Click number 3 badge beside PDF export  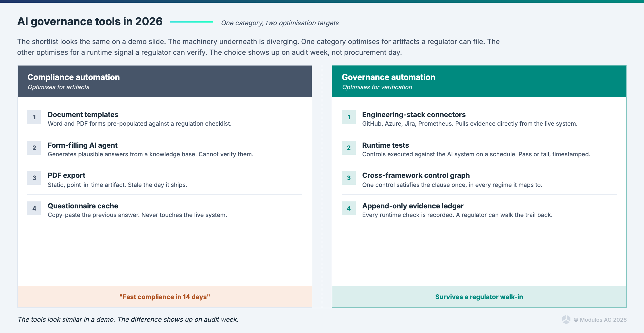(34, 178)
